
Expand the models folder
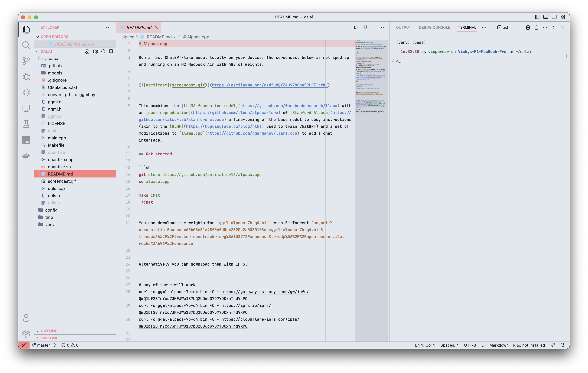pos(75,73)
